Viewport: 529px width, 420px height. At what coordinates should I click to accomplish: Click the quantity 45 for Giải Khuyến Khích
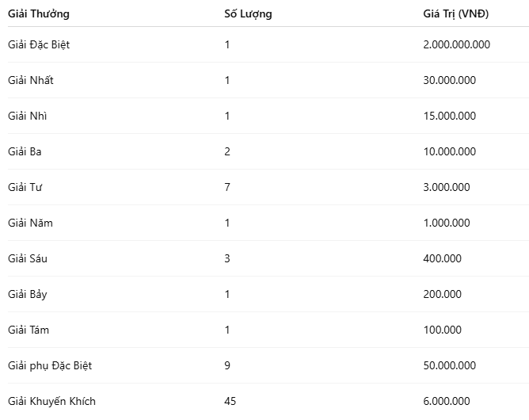tap(230, 401)
